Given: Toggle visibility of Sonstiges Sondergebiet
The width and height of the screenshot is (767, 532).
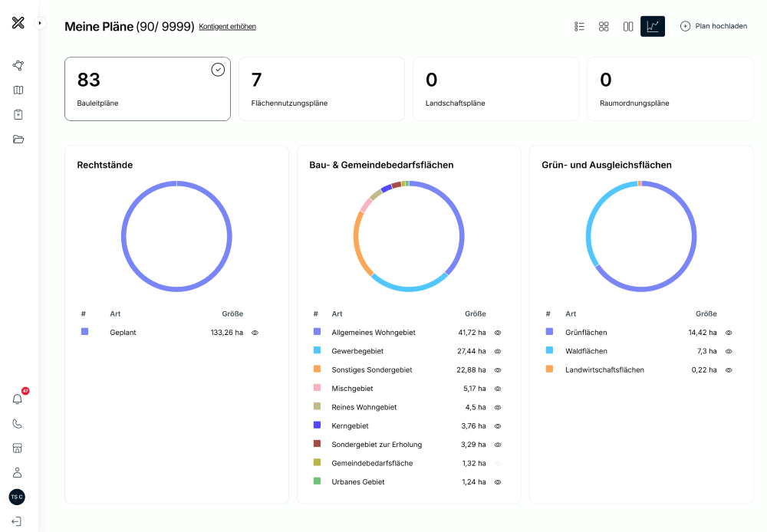Looking at the screenshot, I should [x=498, y=370].
